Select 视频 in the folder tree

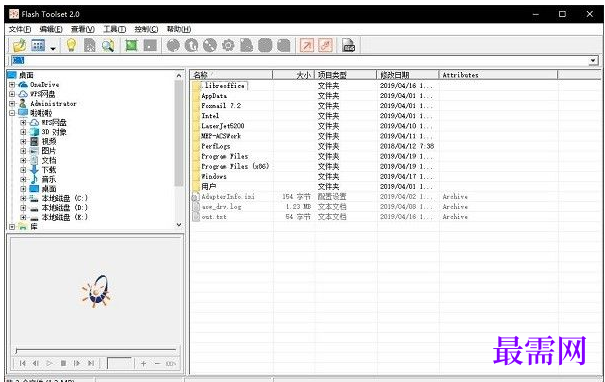click(x=49, y=142)
